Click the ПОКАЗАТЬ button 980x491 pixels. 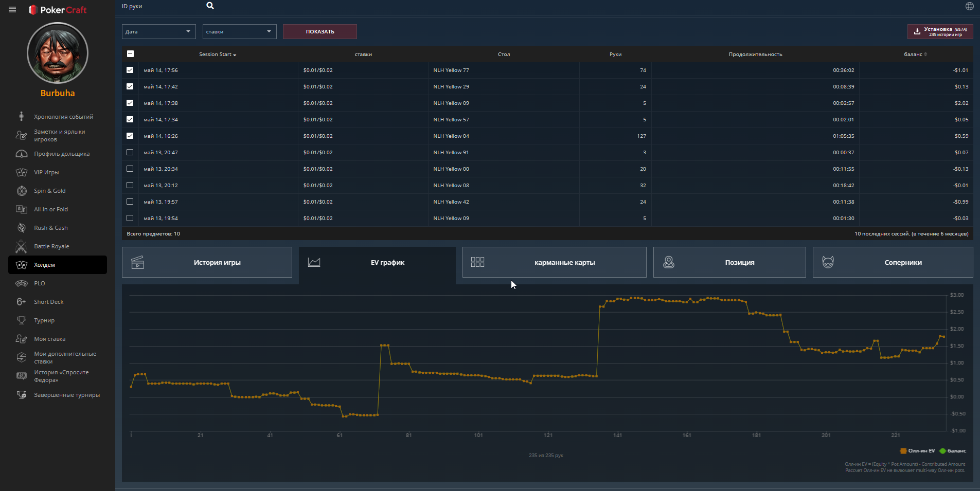(320, 31)
